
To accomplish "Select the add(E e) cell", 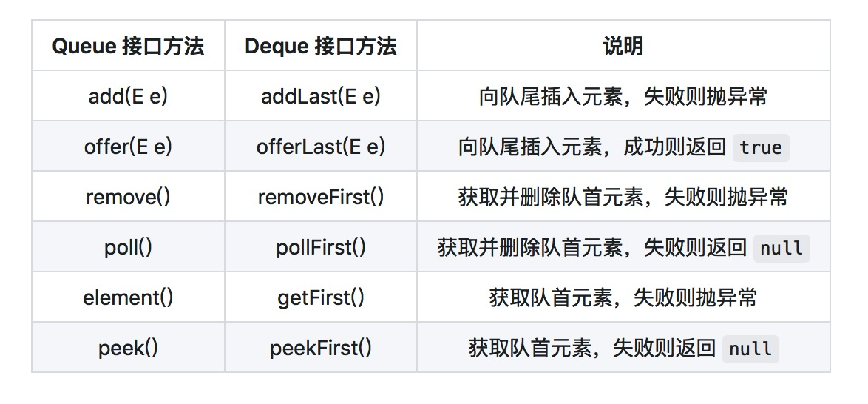I will [128, 96].
